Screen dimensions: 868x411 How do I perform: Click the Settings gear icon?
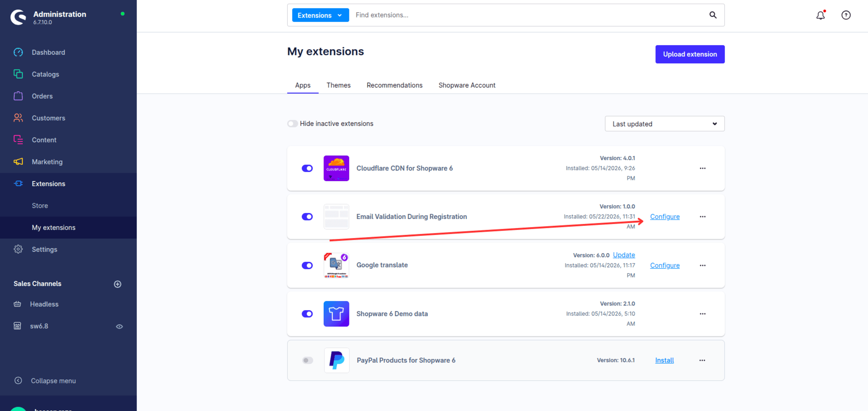[18, 249]
